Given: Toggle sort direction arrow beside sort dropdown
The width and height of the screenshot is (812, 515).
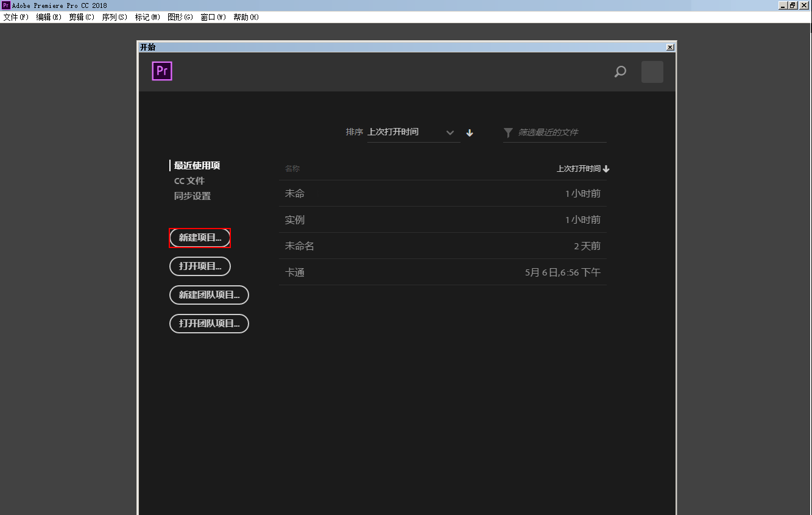Looking at the screenshot, I should coord(470,133).
